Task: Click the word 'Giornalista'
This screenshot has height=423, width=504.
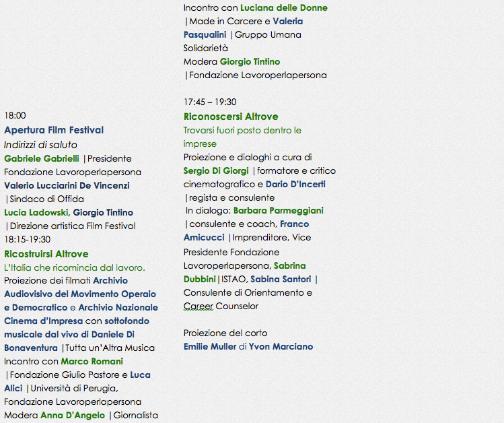Action: point(136,416)
